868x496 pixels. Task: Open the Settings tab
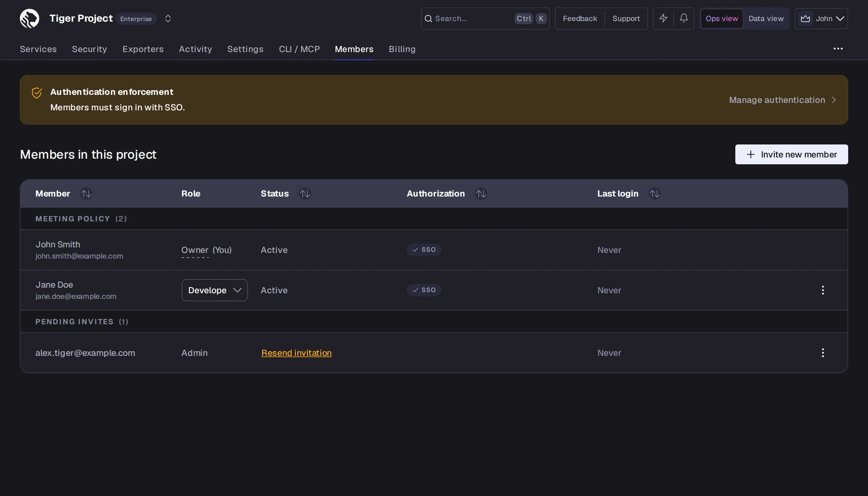pos(245,49)
